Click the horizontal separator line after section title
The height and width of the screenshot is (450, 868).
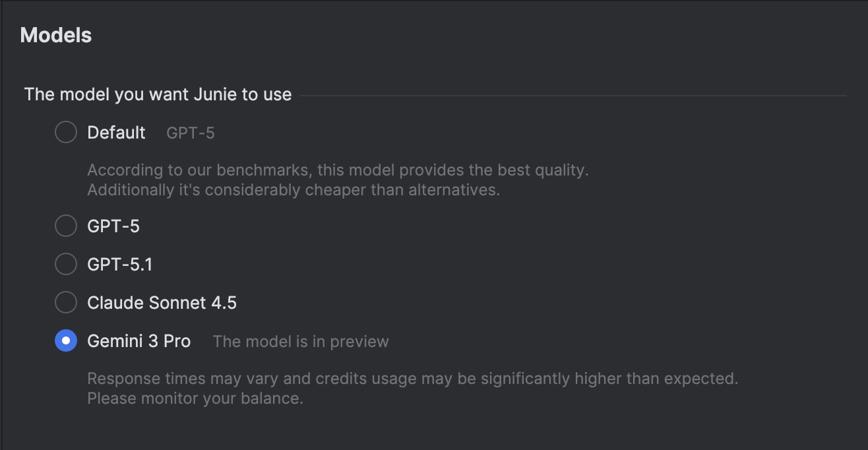573,96
